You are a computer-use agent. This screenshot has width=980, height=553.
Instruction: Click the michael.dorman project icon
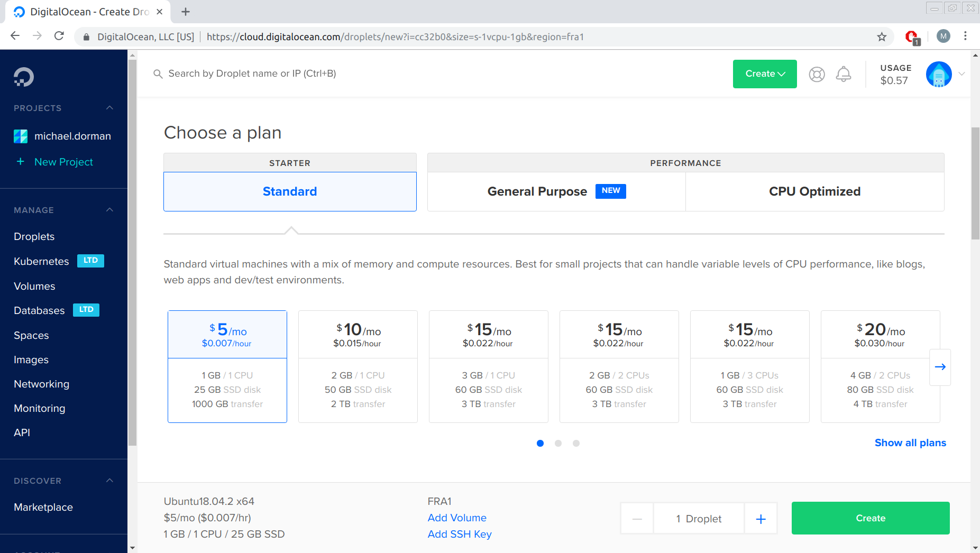coord(20,136)
